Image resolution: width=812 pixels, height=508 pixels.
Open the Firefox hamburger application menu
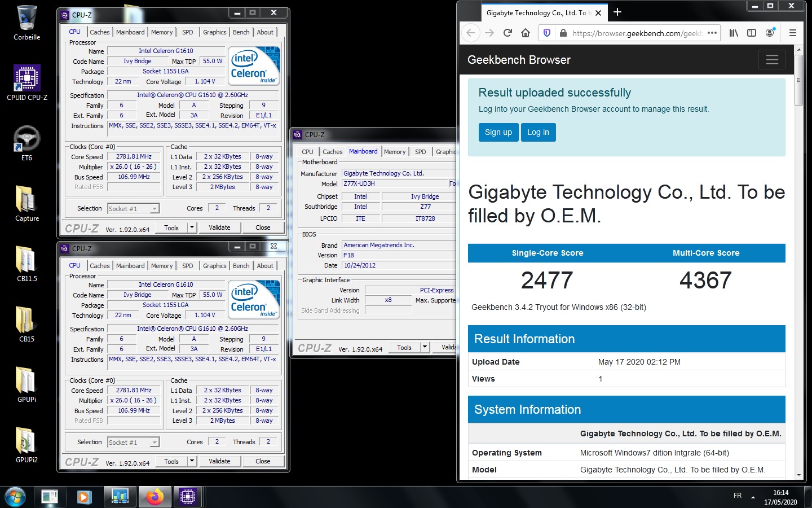(793, 33)
